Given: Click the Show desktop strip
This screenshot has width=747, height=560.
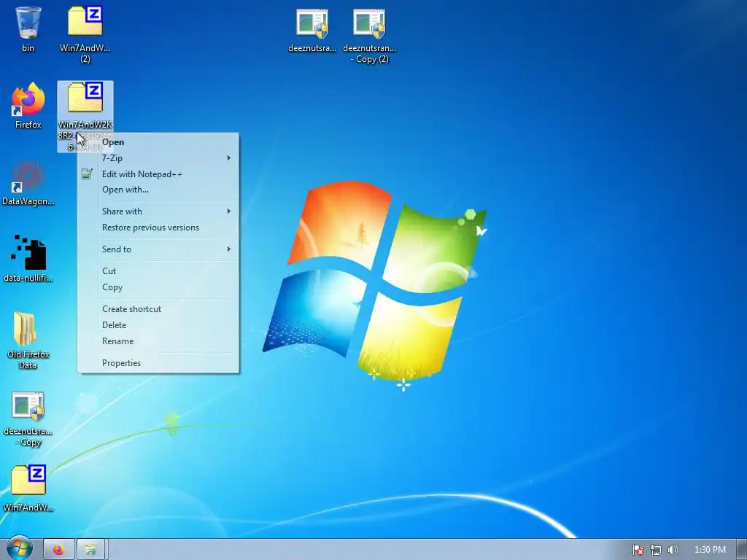Looking at the screenshot, I should point(742,550).
